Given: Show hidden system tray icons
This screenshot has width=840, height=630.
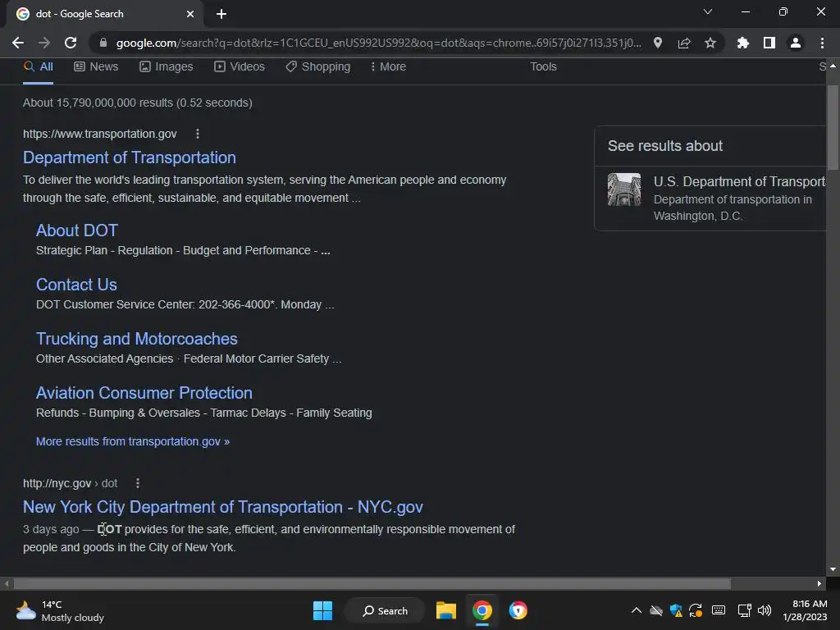Looking at the screenshot, I should (x=636, y=610).
